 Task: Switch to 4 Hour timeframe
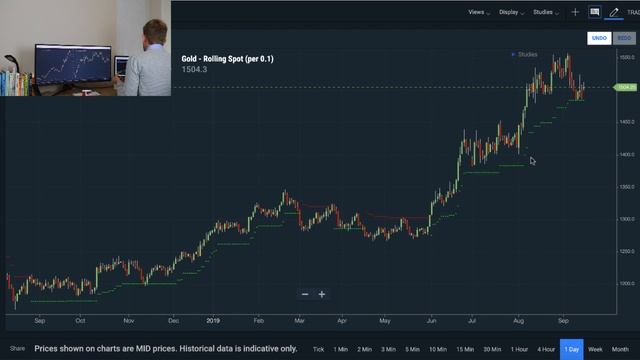[546, 349]
